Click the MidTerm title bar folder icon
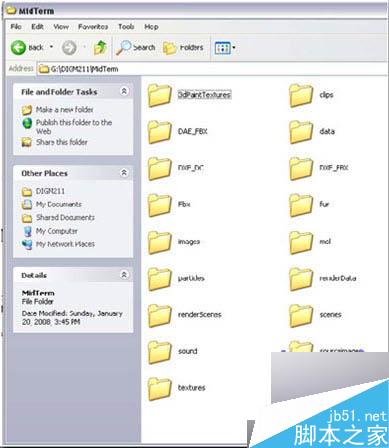The image size is (389, 448). [x=11, y=11]
